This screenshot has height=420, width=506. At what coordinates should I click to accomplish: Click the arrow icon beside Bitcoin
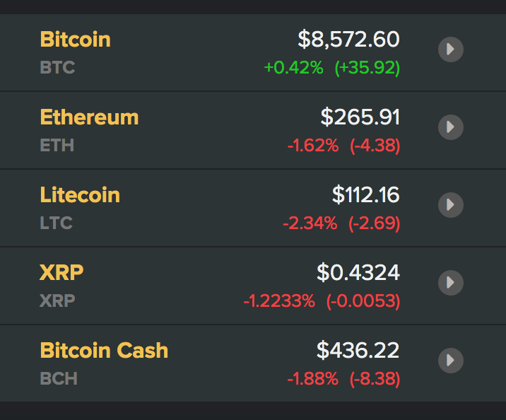[450, 49]
